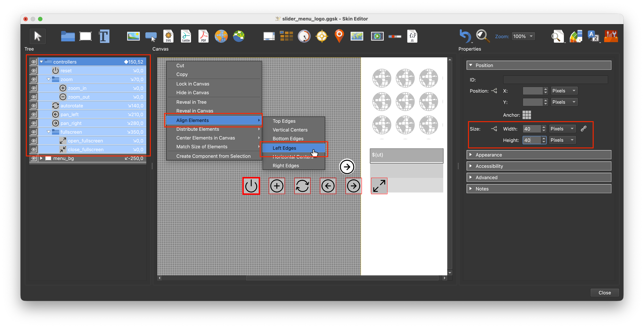Add a Map Pin element

(x=339, y=36)
